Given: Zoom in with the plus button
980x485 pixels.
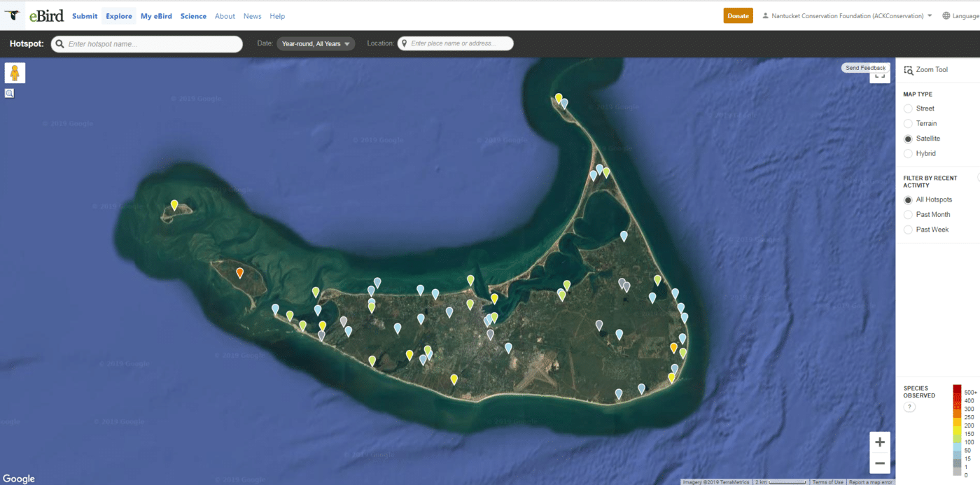Looking at the screenshot, I should click(880, 442).
